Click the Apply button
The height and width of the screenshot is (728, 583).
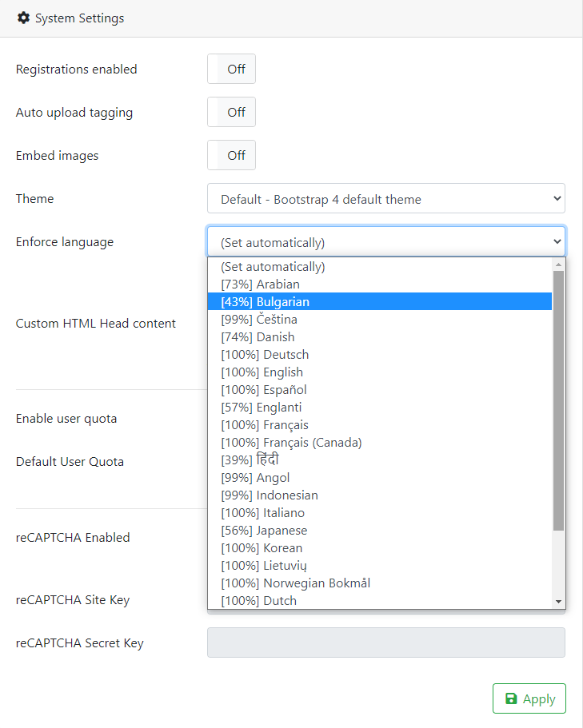[529, 698]
